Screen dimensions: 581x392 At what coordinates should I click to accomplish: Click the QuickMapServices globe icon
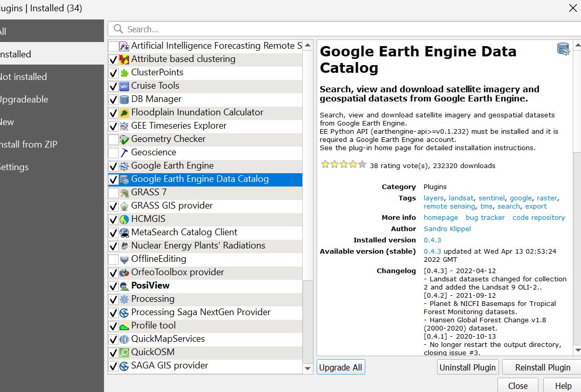coord(124,339)
